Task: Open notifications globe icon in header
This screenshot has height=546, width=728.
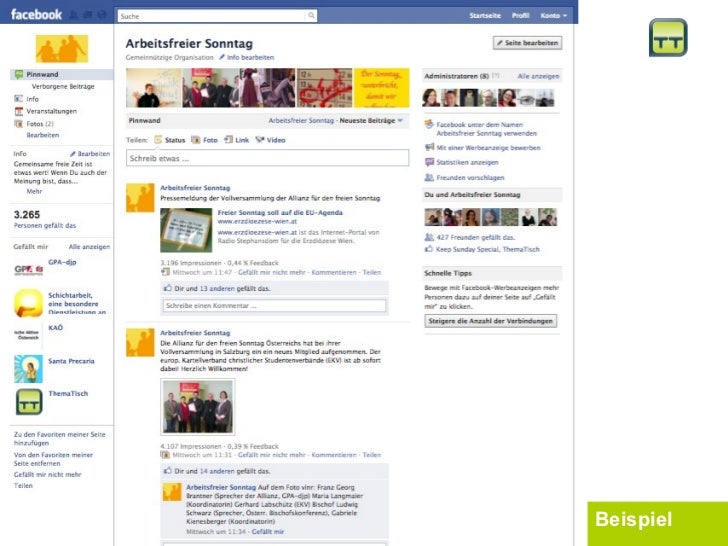Action: pos(102,15)
